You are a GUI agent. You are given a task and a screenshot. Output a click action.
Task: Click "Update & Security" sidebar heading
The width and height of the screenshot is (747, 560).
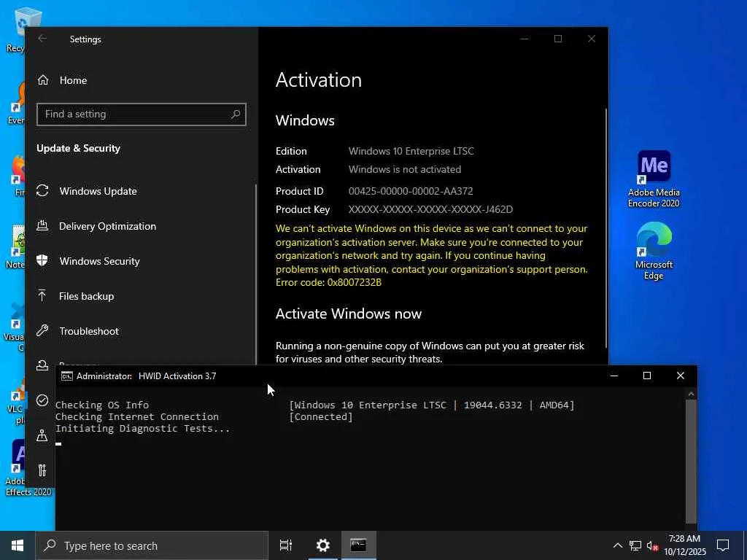[79, 148]
